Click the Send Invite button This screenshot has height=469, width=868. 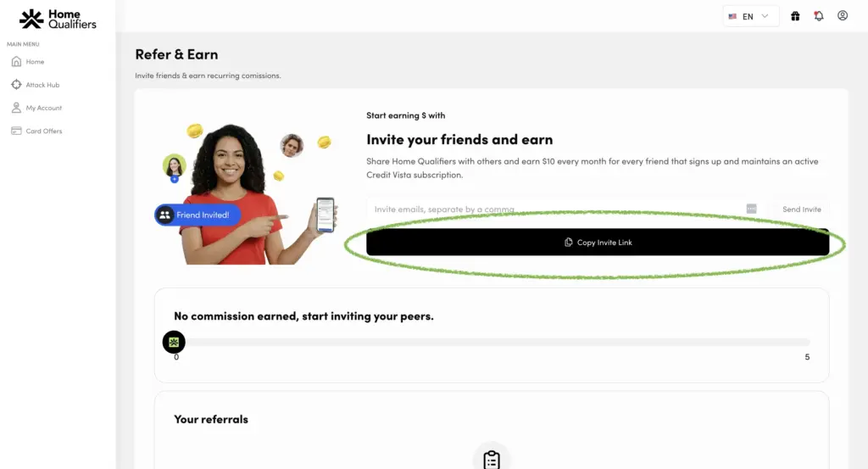802,209
